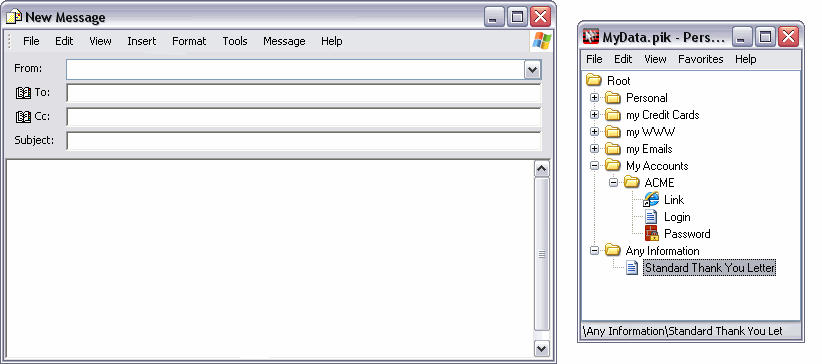Image resolution: width=822 pixels, height=364 pixels.
Task: Open the Insert menu
Action: (142, 41)
